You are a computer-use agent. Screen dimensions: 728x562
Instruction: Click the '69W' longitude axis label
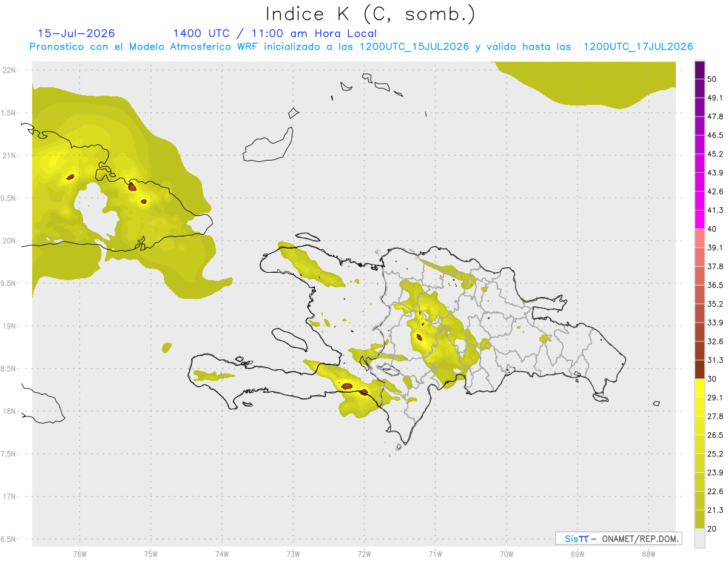pos(578,554)
